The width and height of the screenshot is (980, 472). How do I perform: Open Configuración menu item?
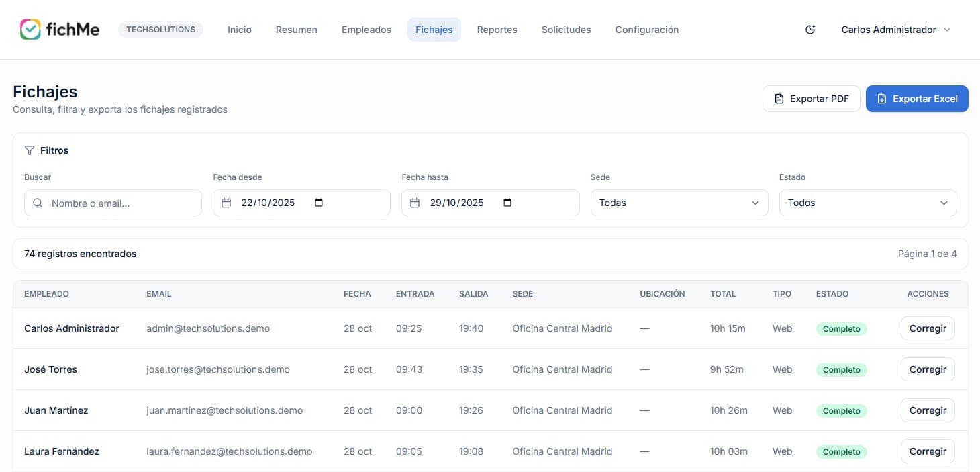click(x=647, y=30)
